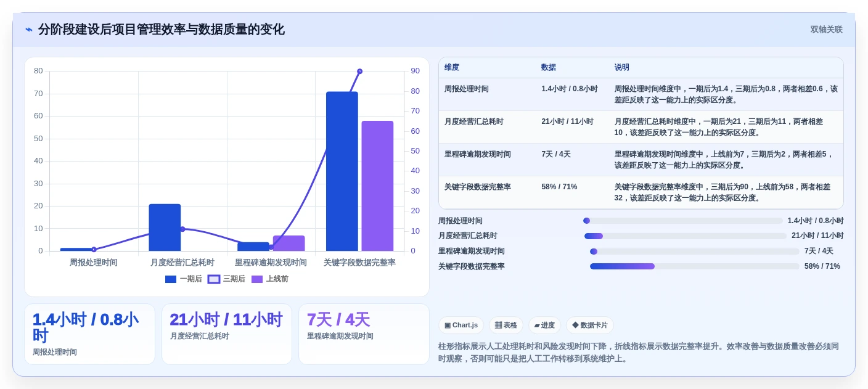Click the 表格 tag chip
868x389 pixels.
[x=506, y=326]
